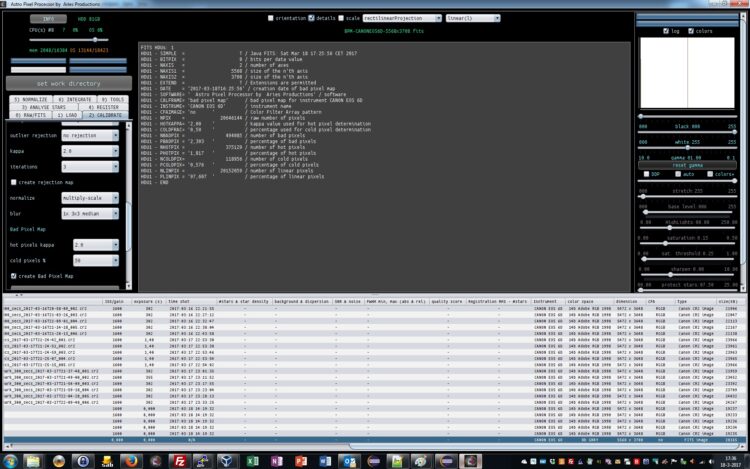This screenshot has width=750, height=469.
Task: Sort file list by ISO/gain column
Action: pos(117,301)
